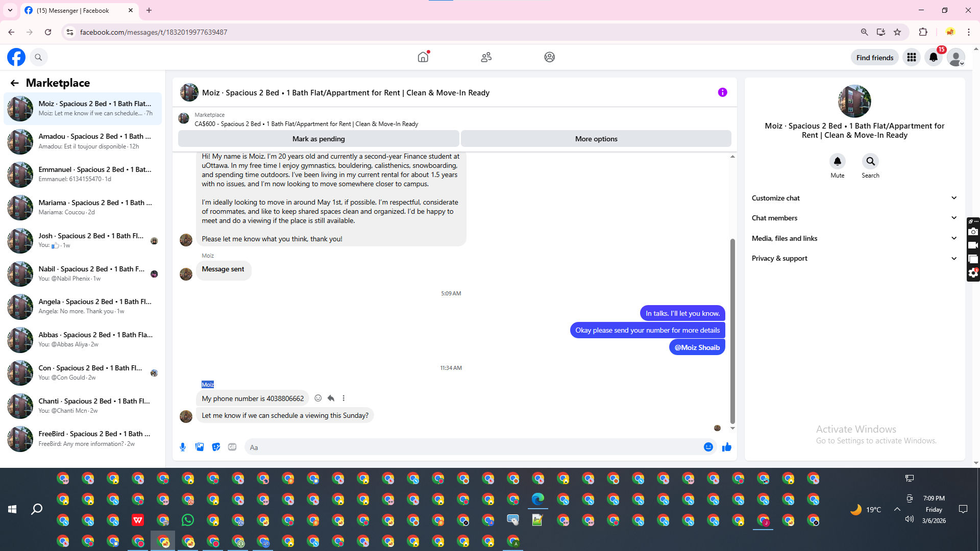The height and width of the screenshot is (551, 980).
Task: Click the More options button
Action: (596, 139)
